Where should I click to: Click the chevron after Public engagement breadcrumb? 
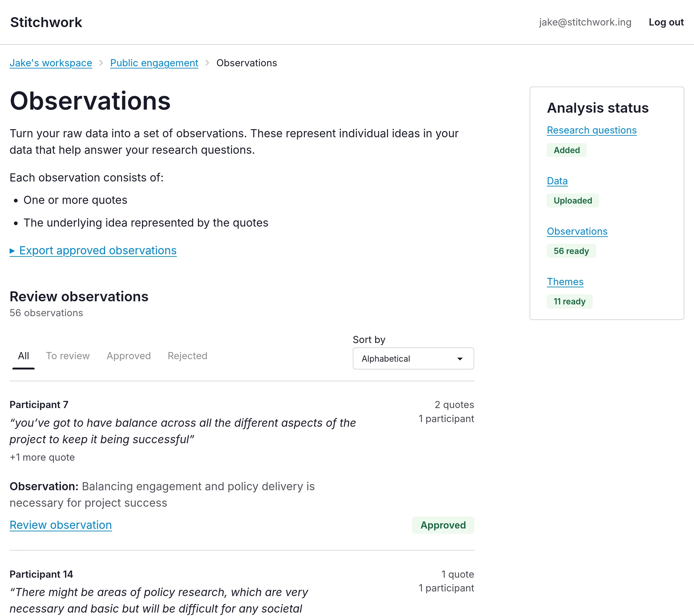(x=207, y=63)
